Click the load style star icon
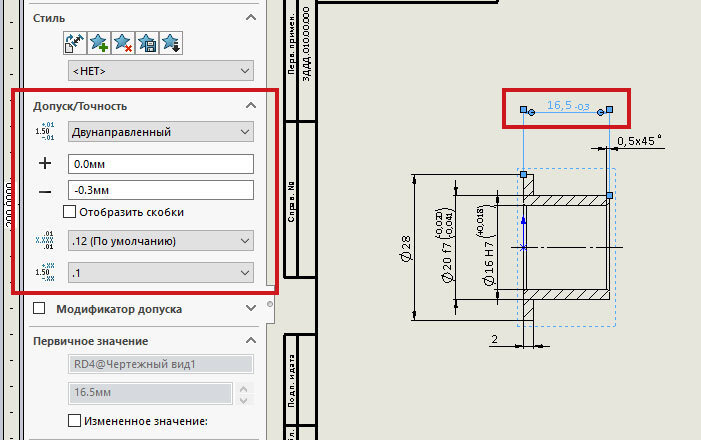The image size is (701, 440). click(x=171, y=43)
